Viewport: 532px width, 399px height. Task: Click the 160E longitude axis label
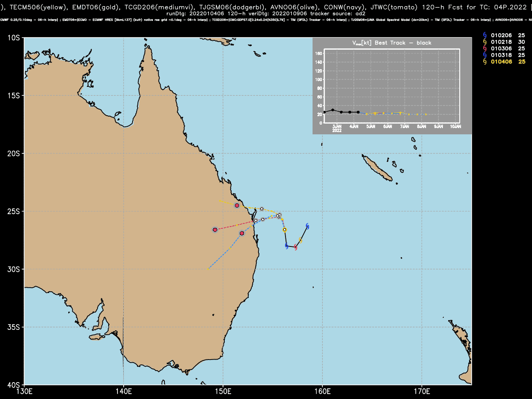click(322, 391)
